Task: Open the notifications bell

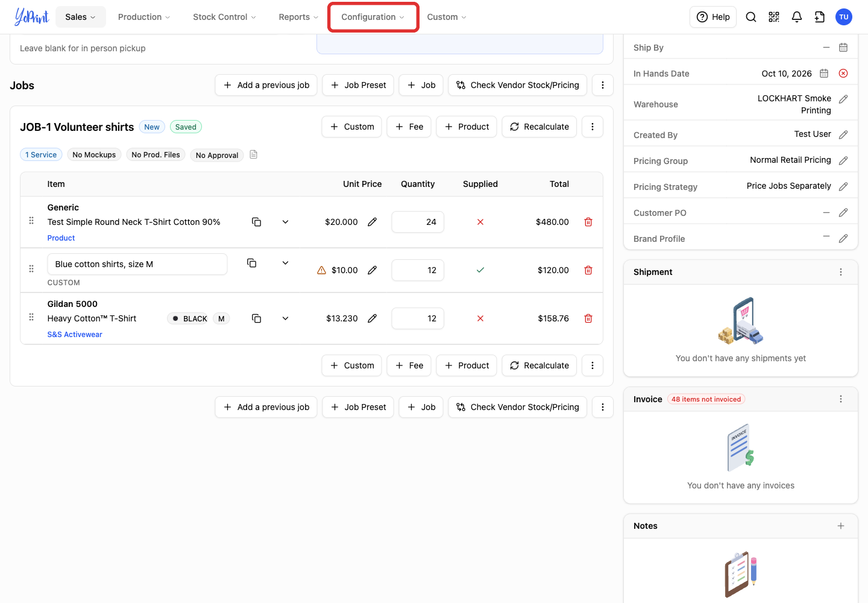Action: coord(797,17)
